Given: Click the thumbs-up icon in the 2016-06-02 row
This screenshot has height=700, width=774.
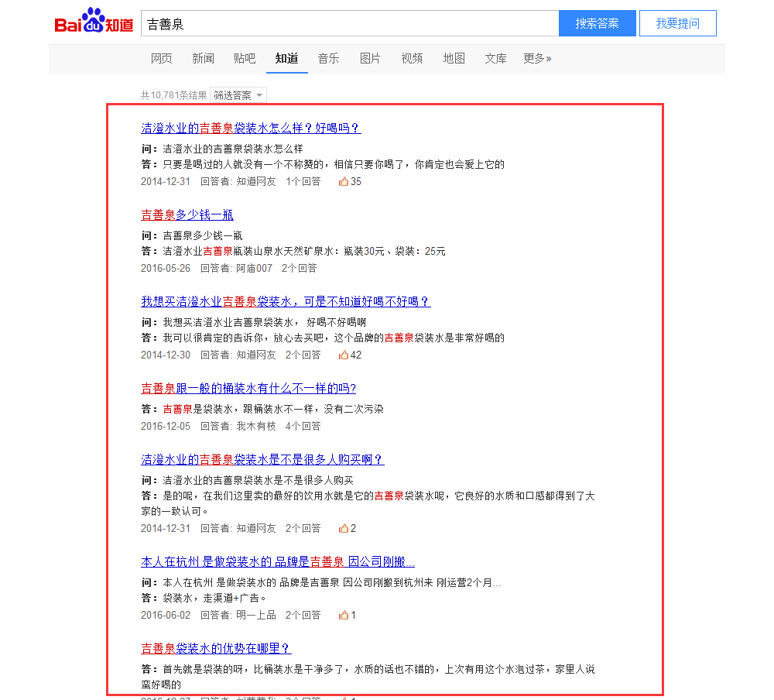Looking at the screenshot, I should tap(344, 615).
